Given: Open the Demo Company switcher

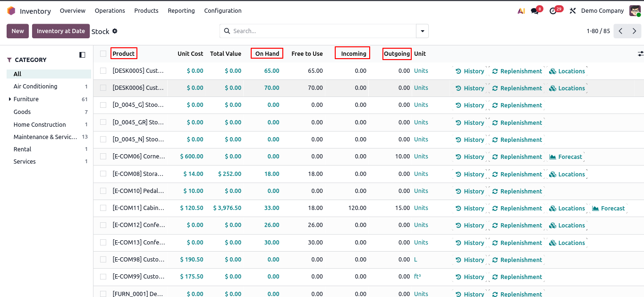Looking at the screenshot, I should 602,11.
